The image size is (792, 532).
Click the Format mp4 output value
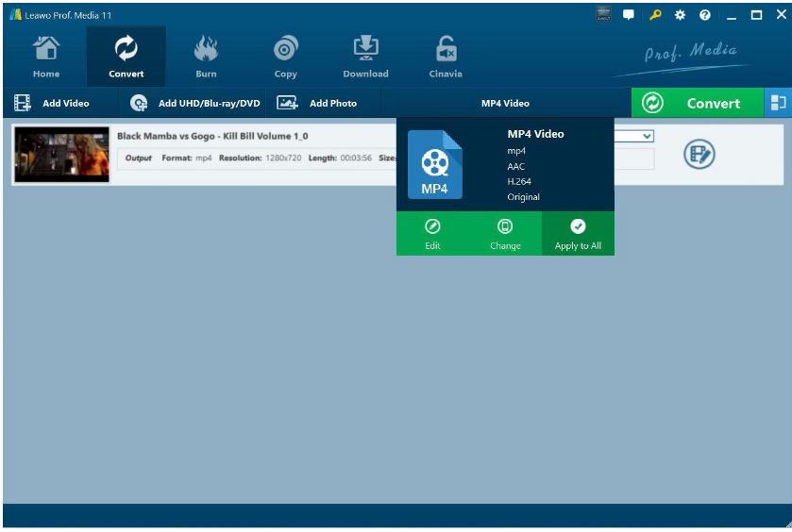[204, 158]
